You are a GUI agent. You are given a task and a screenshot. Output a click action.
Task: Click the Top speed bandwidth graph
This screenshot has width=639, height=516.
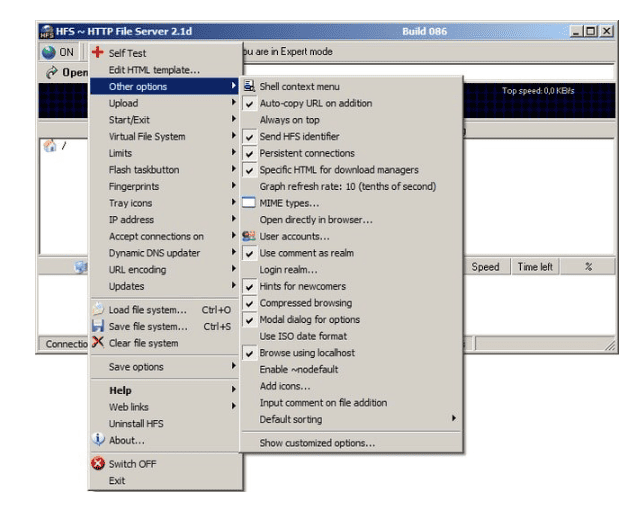tap(539, 100)
